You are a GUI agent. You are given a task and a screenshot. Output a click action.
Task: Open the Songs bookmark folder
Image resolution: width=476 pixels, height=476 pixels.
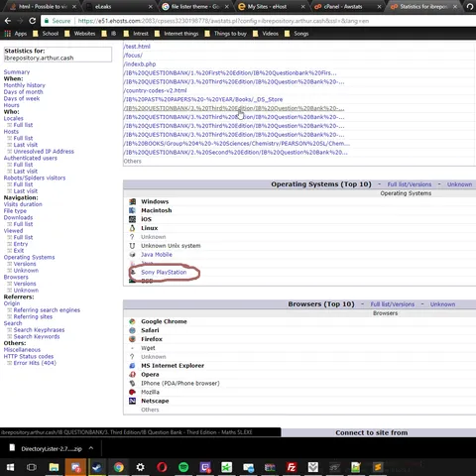coord(297,34)
